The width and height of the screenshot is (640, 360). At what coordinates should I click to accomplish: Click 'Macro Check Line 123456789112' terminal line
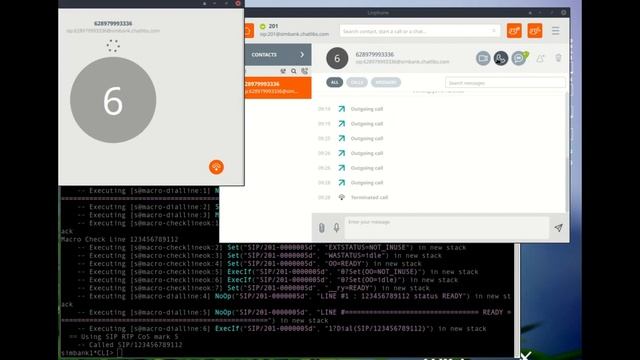119,240
